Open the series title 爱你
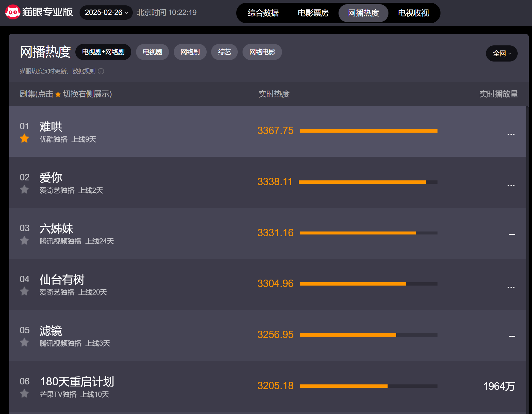This screenshot has width=532, height=414. click(x=51, y=178)
